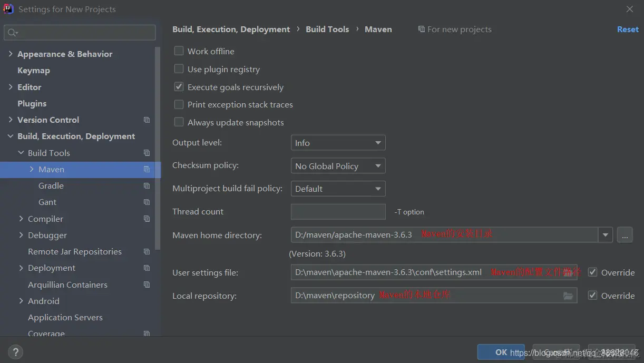This screenshot has height=363, width=644.
Task: Click the Thread count input field
Action: tap(338, 212)
